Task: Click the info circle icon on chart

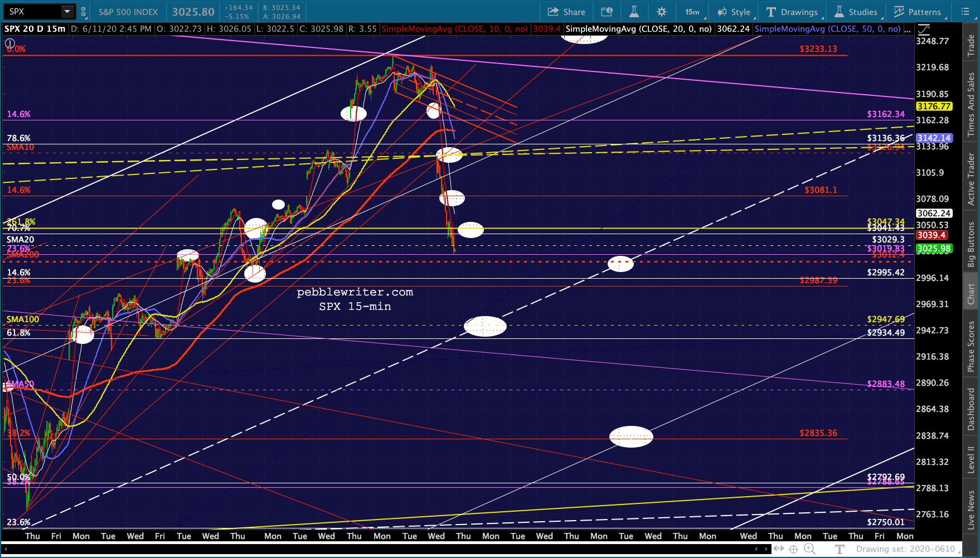Action: pos(10,43)
